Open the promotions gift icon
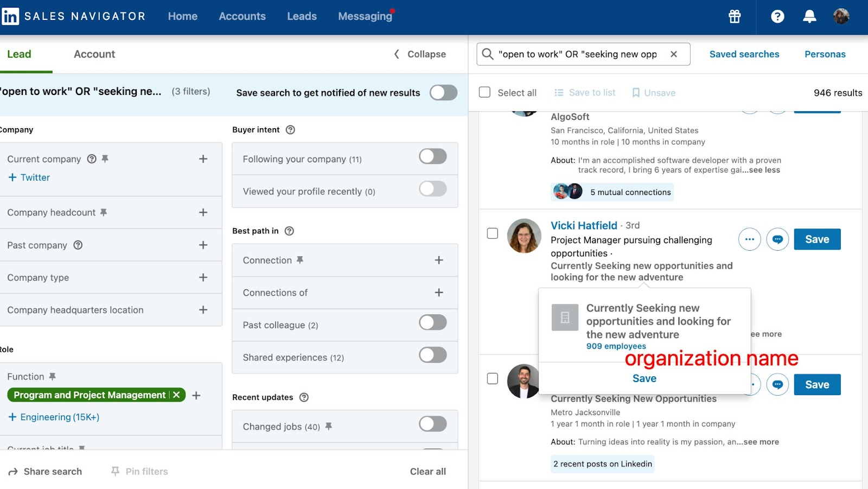Image resolution: width=868 pixels, height=489 pixels. (x=733, y=16)
